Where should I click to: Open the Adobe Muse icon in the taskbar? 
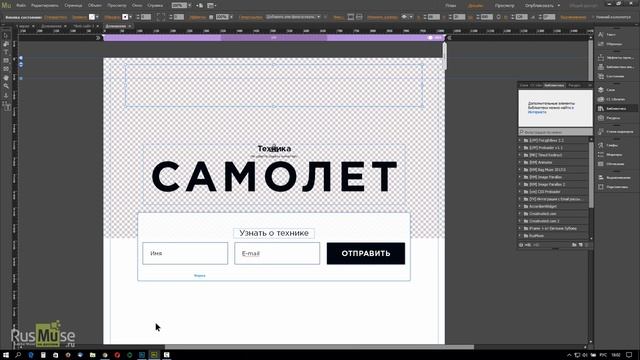point(154,355)
